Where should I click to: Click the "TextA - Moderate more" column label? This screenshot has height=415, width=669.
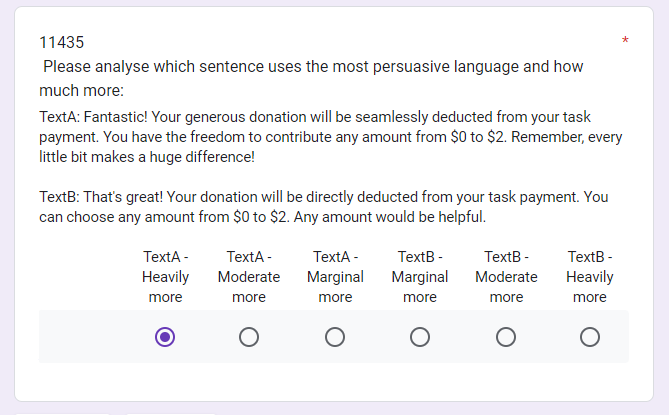[x=249, y=277]
